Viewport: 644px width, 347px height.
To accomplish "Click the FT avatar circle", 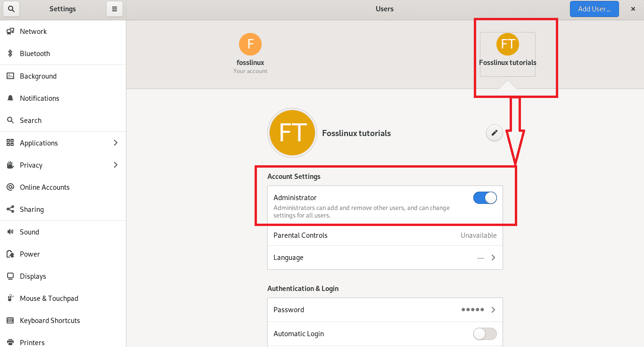I will point(292,133).
